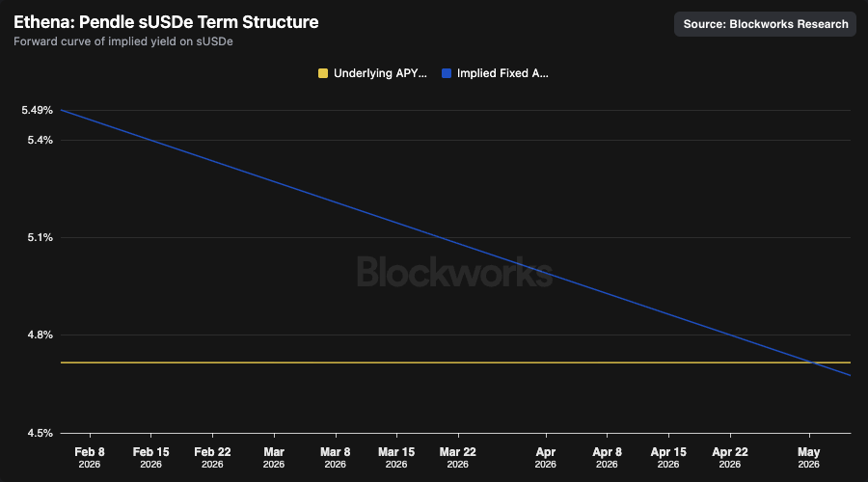This screenshot has height=482, width=868.
Task: Toggle the Implied Fixed A... legend label
Action: 502,73
